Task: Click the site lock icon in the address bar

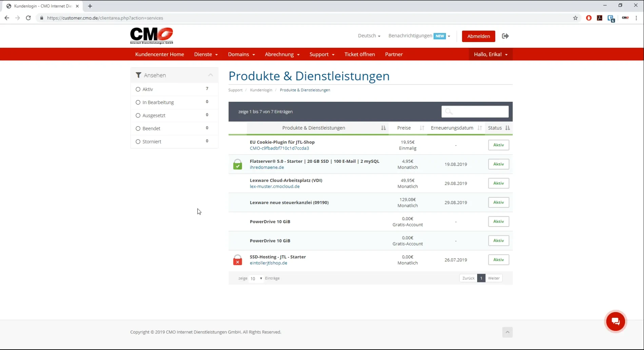Action: coord(42,18)
